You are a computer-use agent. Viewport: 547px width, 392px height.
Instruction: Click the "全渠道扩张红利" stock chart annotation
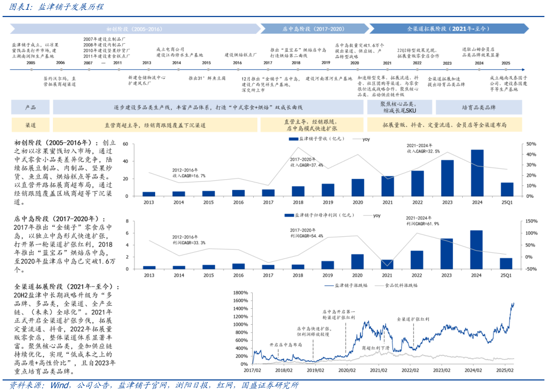(x=413, y=319)
